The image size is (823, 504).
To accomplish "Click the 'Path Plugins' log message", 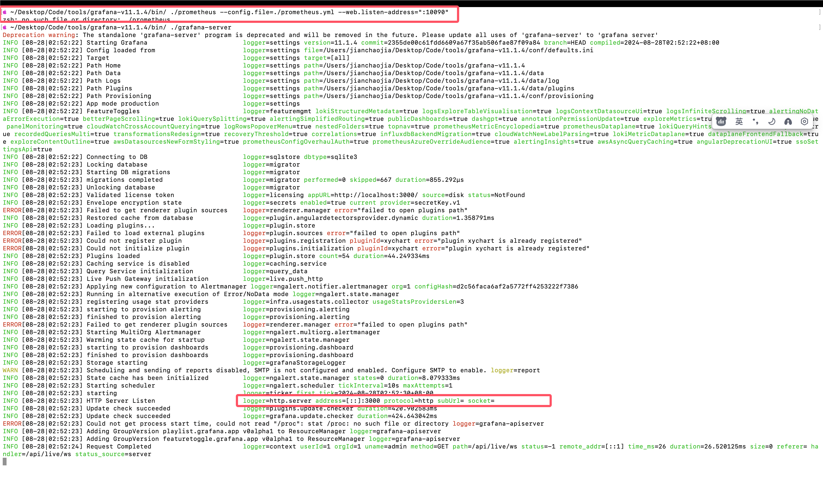I will tap(109, 88).
